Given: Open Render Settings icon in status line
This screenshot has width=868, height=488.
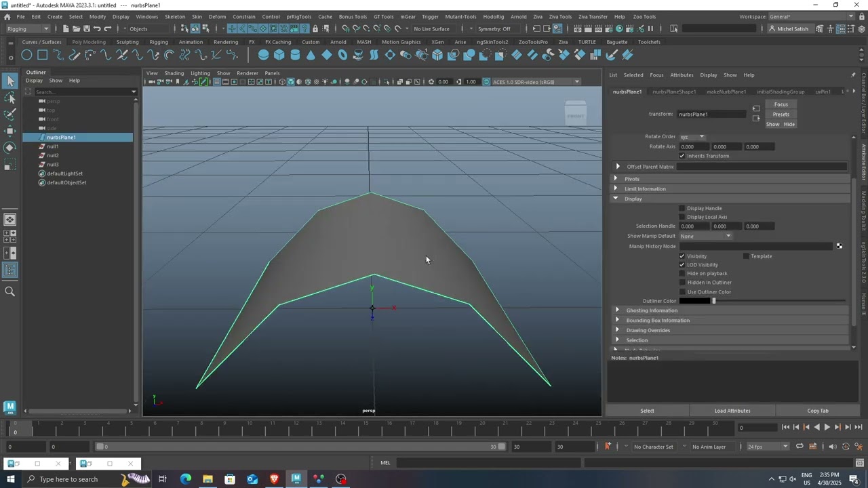Looking at the screenshot, I should click(x=609, y=28).
